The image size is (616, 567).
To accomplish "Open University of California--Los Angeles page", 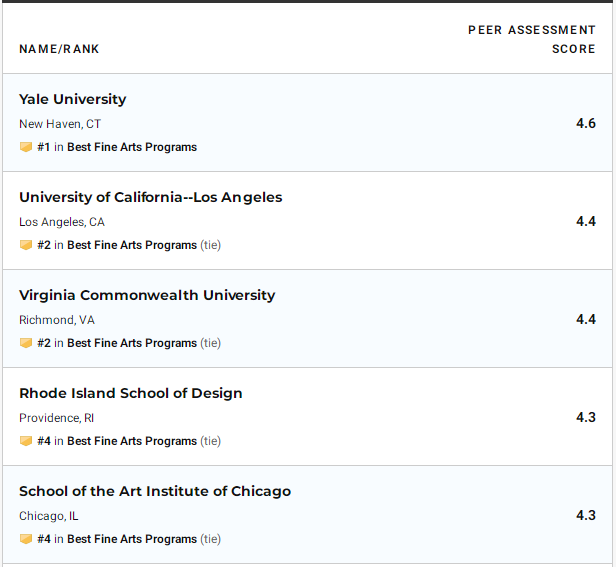I will tap(151, 197).
